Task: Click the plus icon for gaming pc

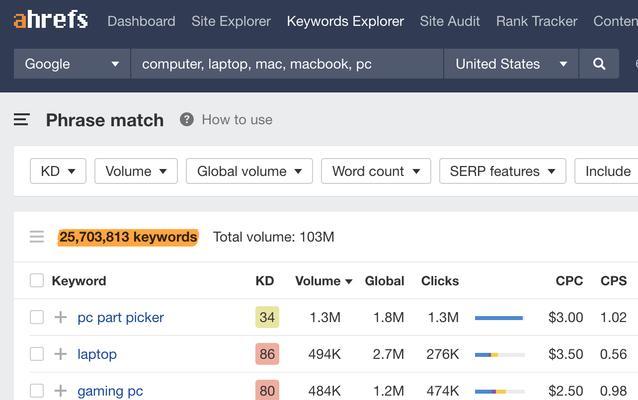Action: click(x=61, y=391)
